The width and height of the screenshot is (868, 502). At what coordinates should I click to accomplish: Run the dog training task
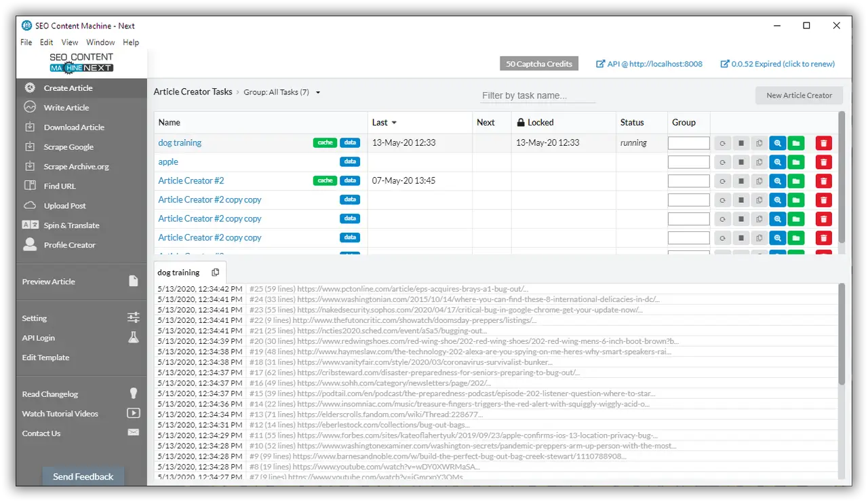722,142
